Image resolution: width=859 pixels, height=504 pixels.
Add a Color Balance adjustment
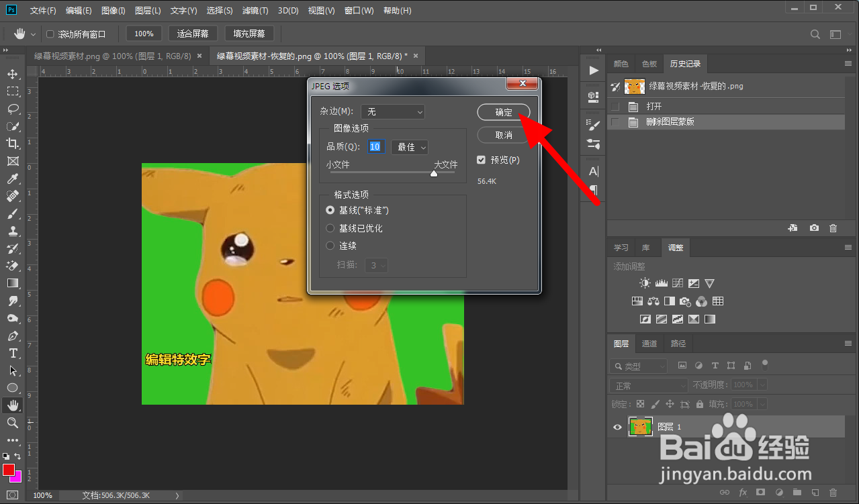point(653,301)
